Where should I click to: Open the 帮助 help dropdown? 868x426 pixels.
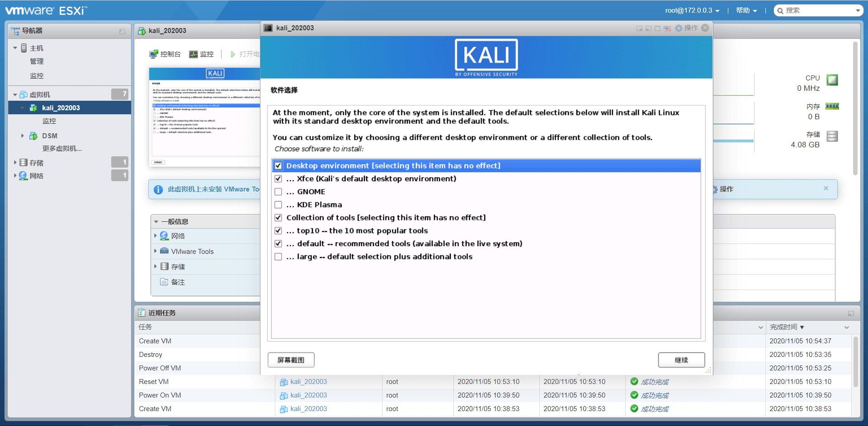(x=746, y=10)
